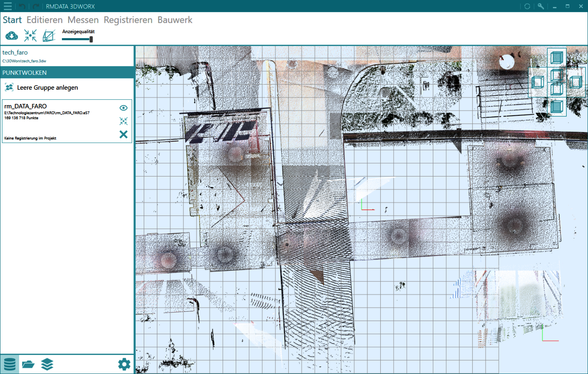Zoom to the rm_DATA_FARO point cloud
The image size is (588, 374).
point(123,121)
